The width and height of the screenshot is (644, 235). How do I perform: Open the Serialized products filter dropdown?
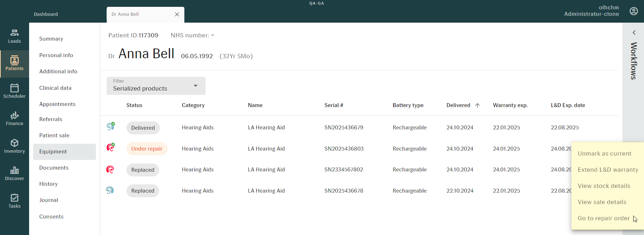pos(156,86)
